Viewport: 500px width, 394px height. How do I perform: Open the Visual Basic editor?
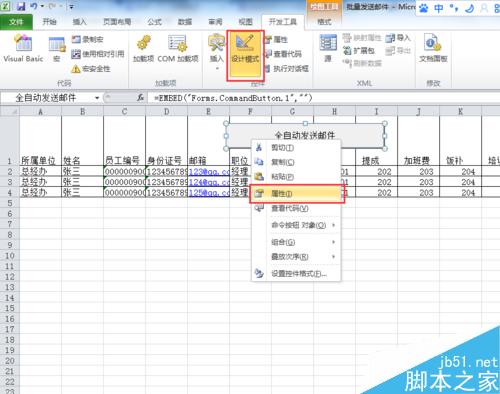pyautogui.click(x=23, y=49)
